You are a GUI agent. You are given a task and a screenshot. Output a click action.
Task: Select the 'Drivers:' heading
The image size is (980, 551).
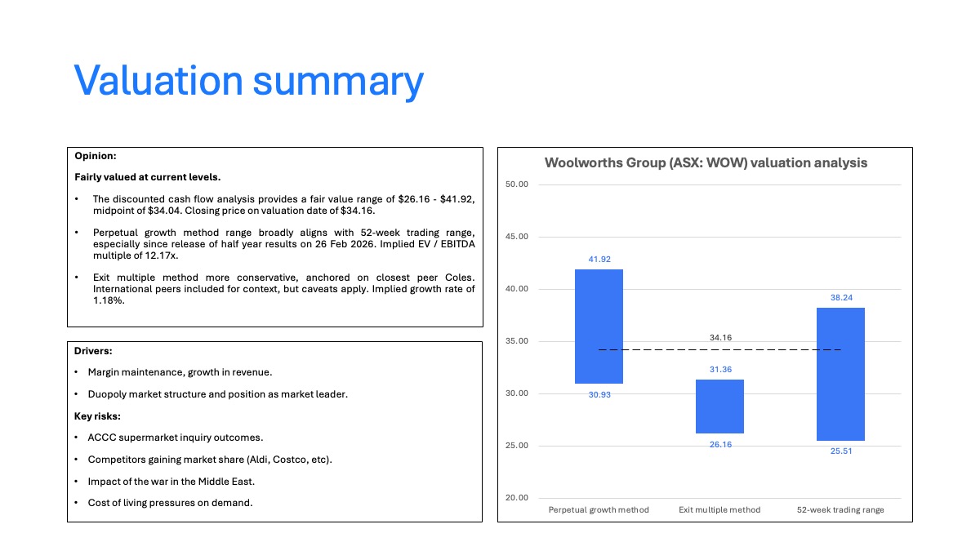[93, 351]
